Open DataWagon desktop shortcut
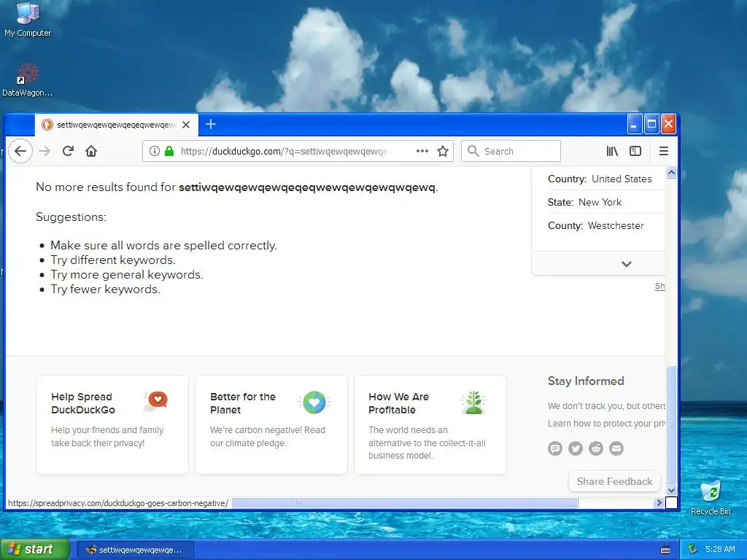The height and width of the screenshot is (560, 747). [27, 80]
